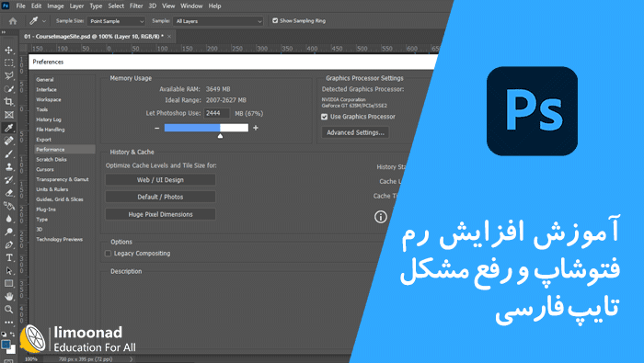Click the Default / Photos button
644x363 pixels.
coord(160,197)
